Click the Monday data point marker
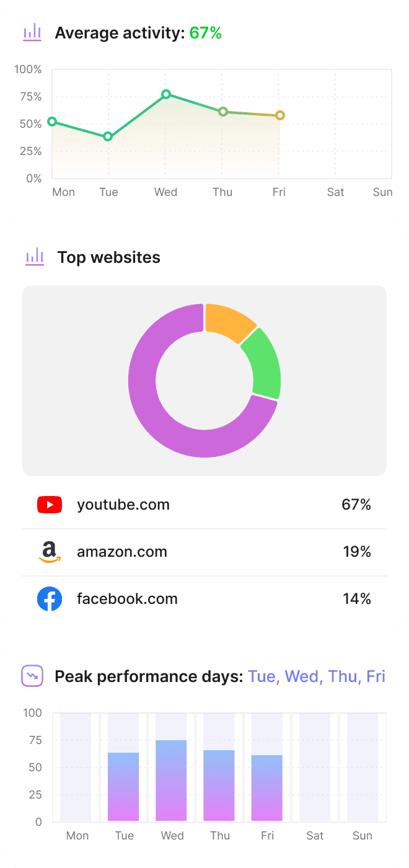 pyautogui.click(x=52, y=122)
